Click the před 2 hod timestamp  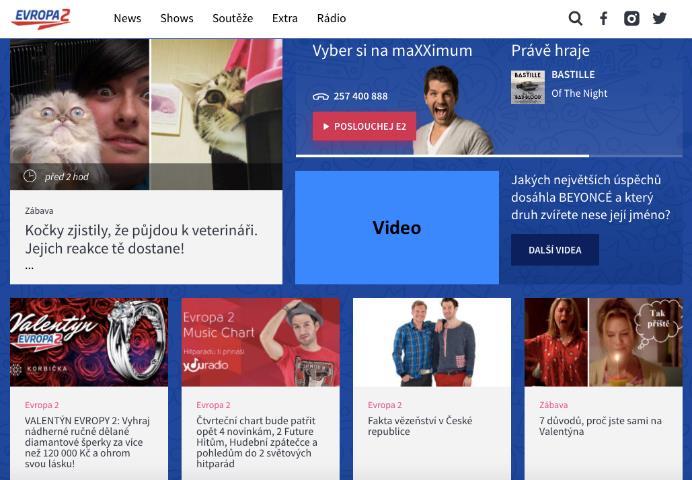click(67, 177)
